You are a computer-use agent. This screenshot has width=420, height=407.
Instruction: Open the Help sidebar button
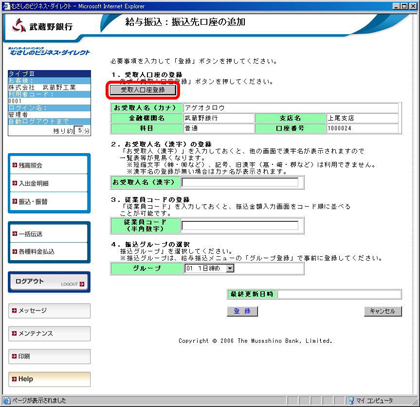click(x=49, y=379)
